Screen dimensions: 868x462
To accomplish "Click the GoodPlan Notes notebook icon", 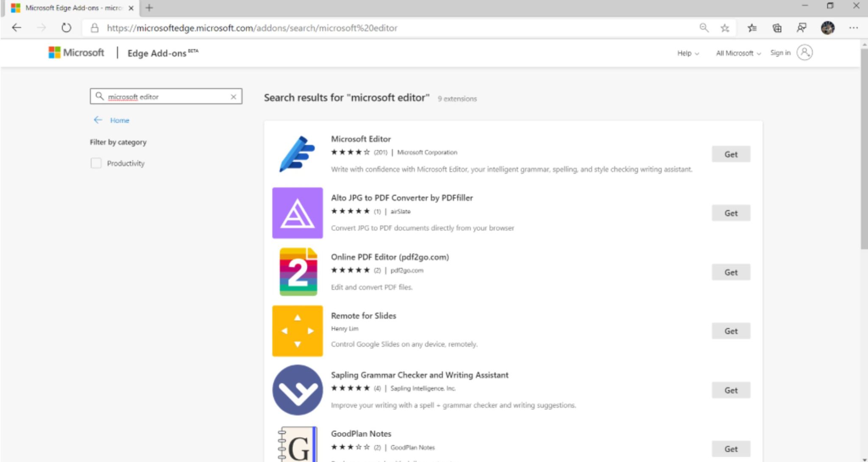I will (297, 445).
